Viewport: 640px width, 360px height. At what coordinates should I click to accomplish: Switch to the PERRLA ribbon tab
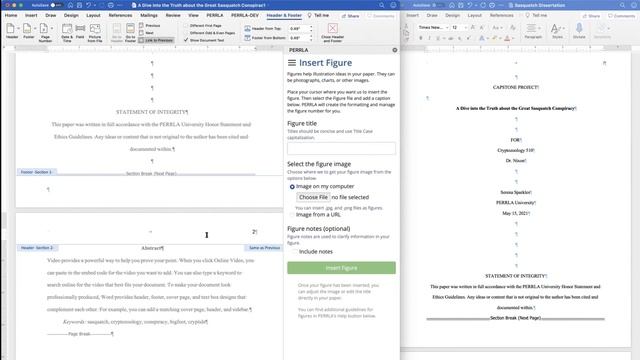pos(215,15)
